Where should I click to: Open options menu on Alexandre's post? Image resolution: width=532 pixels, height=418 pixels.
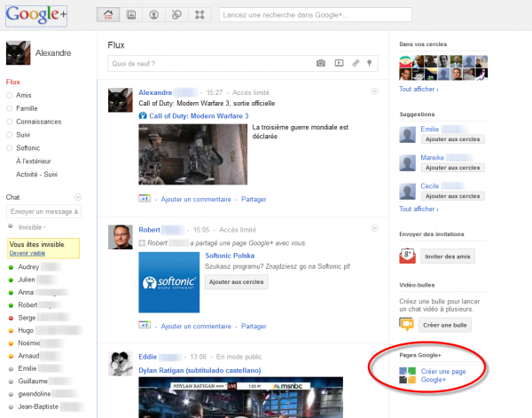click(374, 91)
